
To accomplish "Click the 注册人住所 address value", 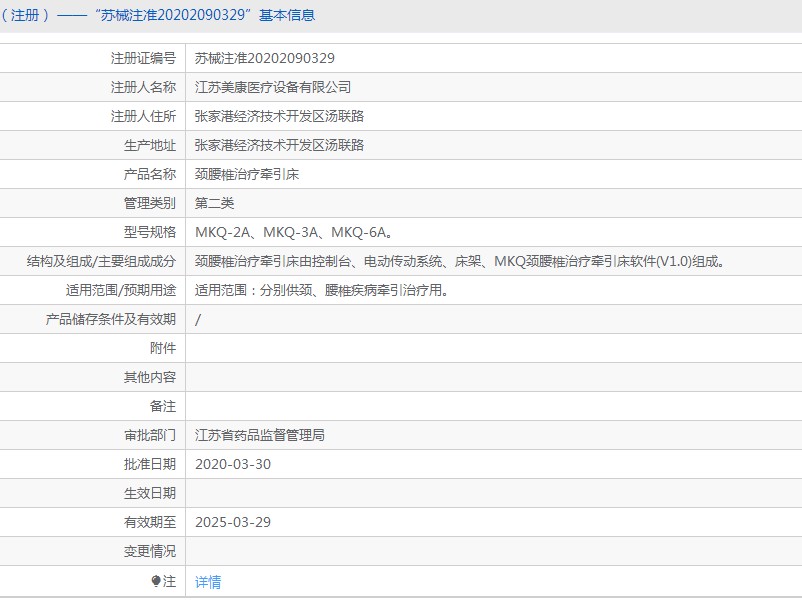I will tap(279, 116).
